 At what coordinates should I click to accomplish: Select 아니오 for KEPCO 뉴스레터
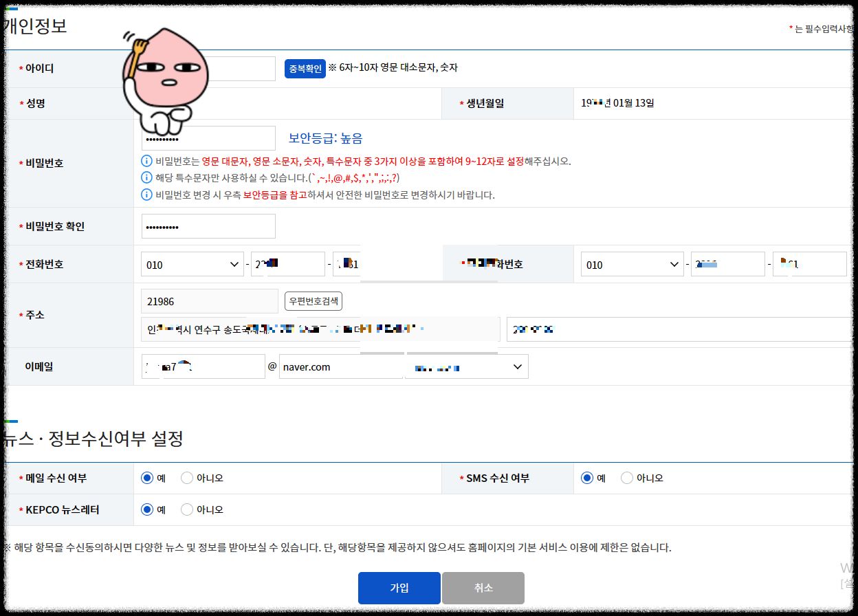pos(187,509)
